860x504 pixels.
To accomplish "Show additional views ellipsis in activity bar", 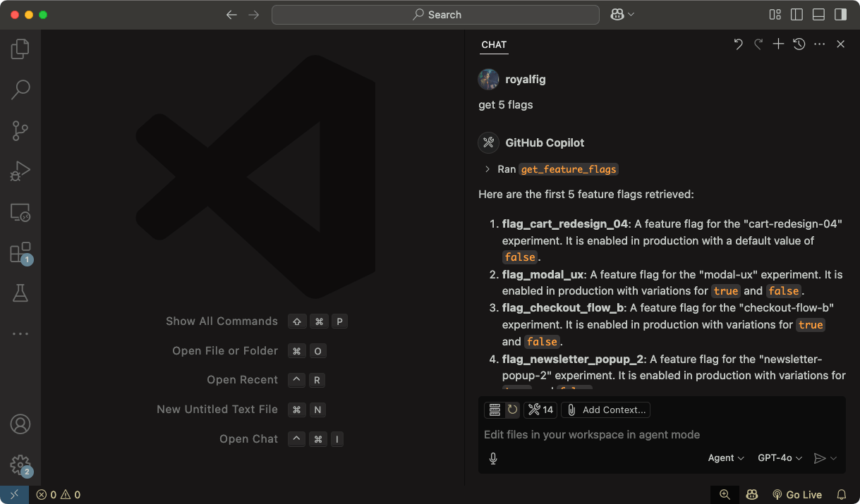I will point(20,334).
